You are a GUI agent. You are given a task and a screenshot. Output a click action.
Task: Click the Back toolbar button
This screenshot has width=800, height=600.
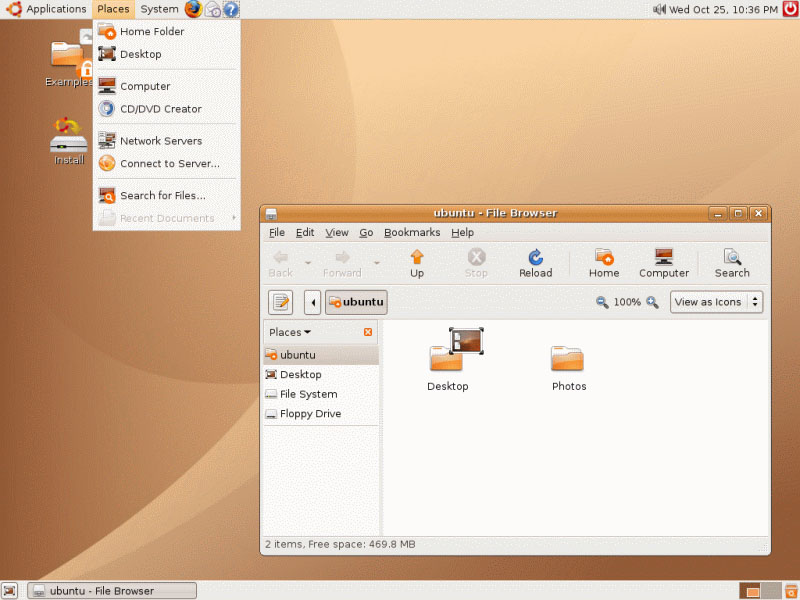click(281, 263)
